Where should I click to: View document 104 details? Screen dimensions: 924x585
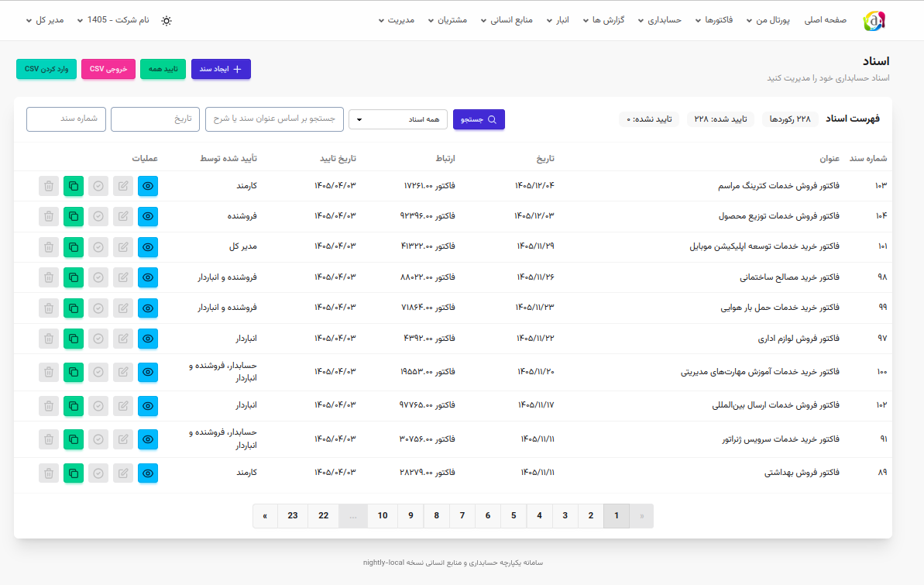click(148, 216)
